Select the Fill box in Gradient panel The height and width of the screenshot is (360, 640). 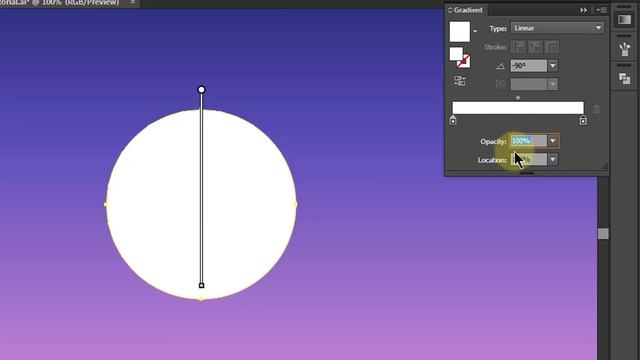pyautogui.click(x=456, y=54)
